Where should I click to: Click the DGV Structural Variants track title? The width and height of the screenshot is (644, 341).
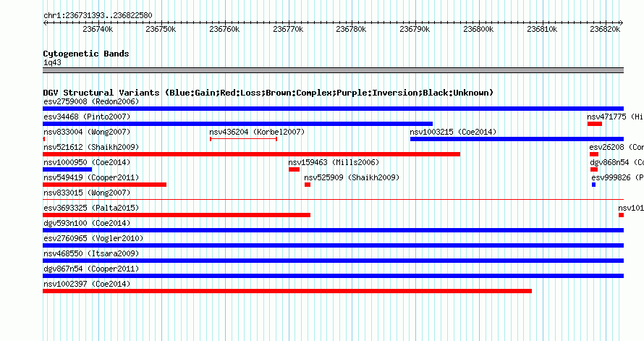(268, 93)
